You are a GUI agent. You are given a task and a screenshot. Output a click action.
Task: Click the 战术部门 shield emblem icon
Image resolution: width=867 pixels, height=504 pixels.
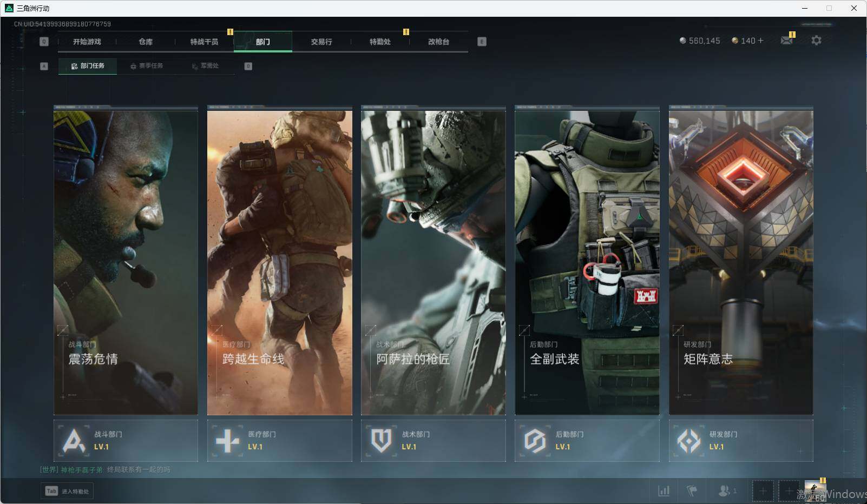click(x=381, y=441)
